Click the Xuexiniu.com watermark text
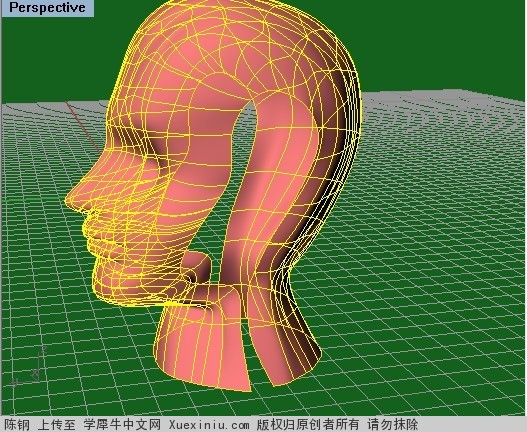The image size is (527, 432). coord(209,425)
